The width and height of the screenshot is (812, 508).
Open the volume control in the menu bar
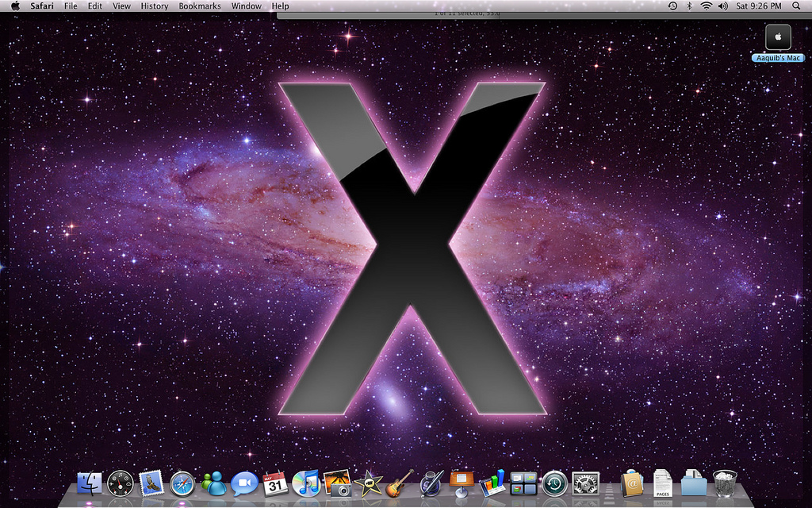(723, 6)
